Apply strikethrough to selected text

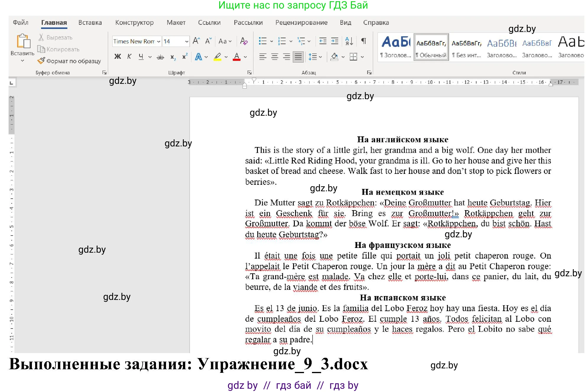[x=160, y=57]
